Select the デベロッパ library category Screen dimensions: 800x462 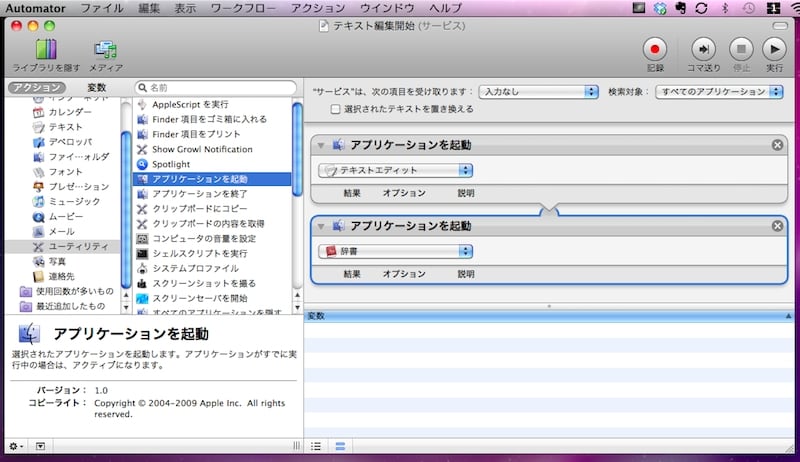[x=62, y=142]
